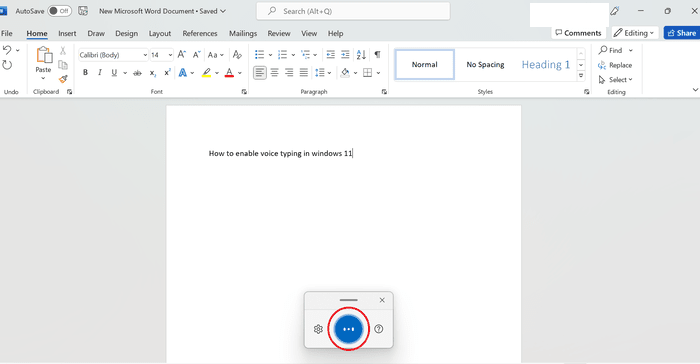Open the Mailings tab
700x364 pixels.
(243, 33)
